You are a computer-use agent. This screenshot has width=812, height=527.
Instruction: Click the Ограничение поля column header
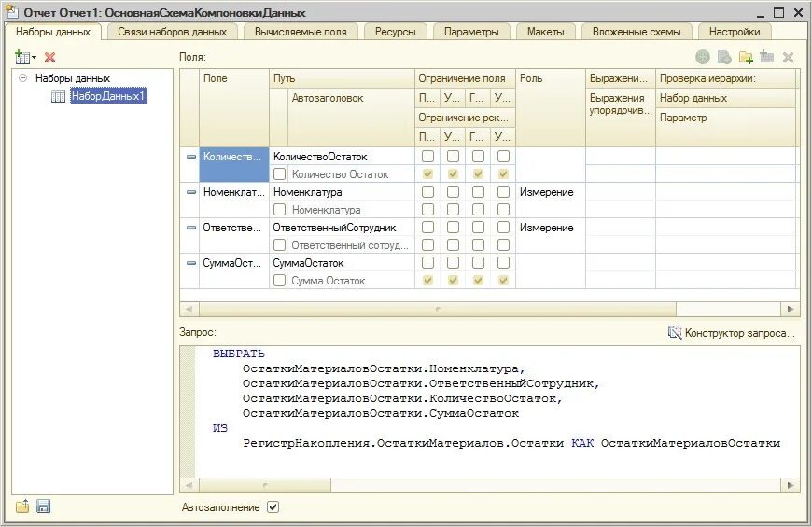tap(465, 78)
